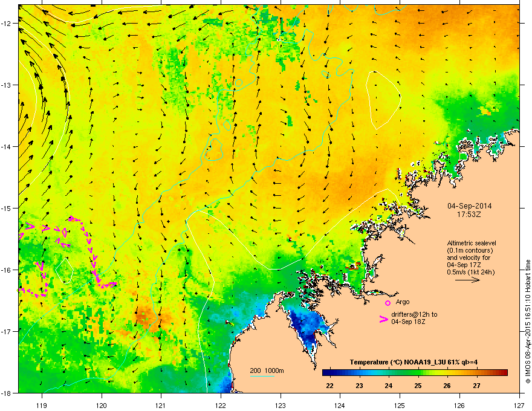Click the Altimetric sealevel text
The image size is (532, 411).
point(472,243)
